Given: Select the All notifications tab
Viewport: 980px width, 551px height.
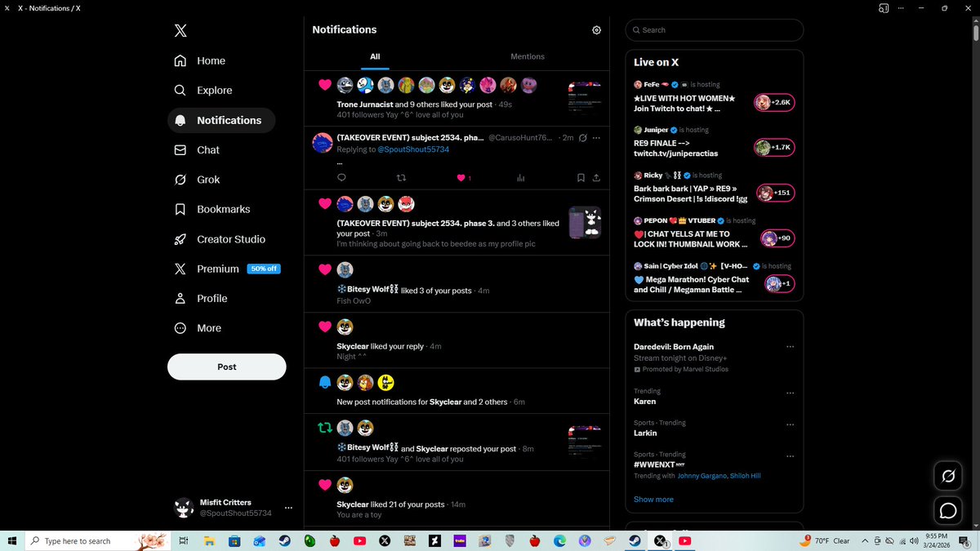Looking at the screenshot, I should (x=375, y=56).
